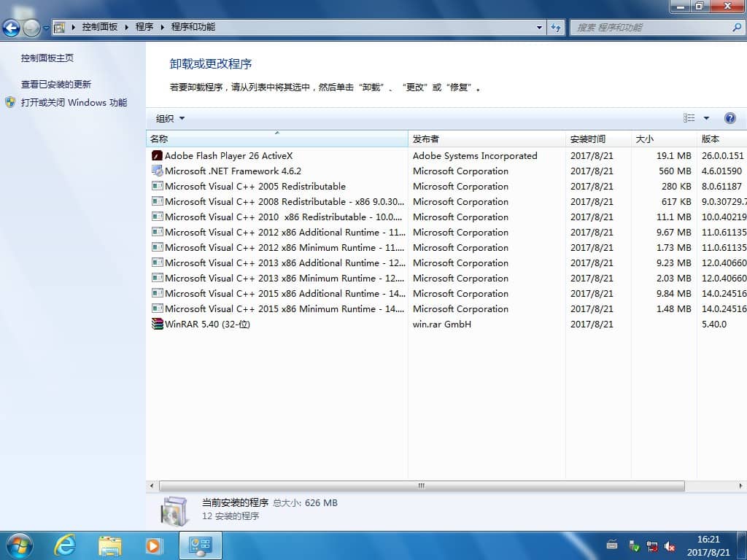The height and width of the screenshot is (560, 747).
Task: Expand the address bar history dropdown
Action: pos(540,27)
